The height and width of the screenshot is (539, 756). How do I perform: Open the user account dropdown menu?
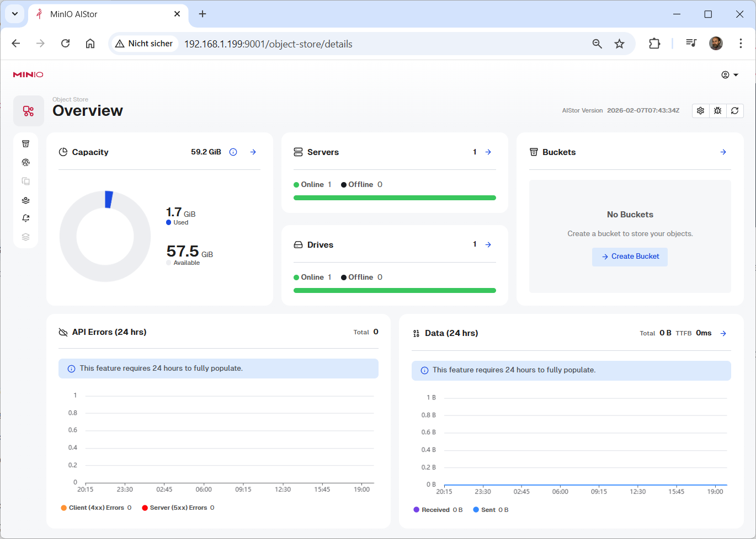[x=730, y=75]
